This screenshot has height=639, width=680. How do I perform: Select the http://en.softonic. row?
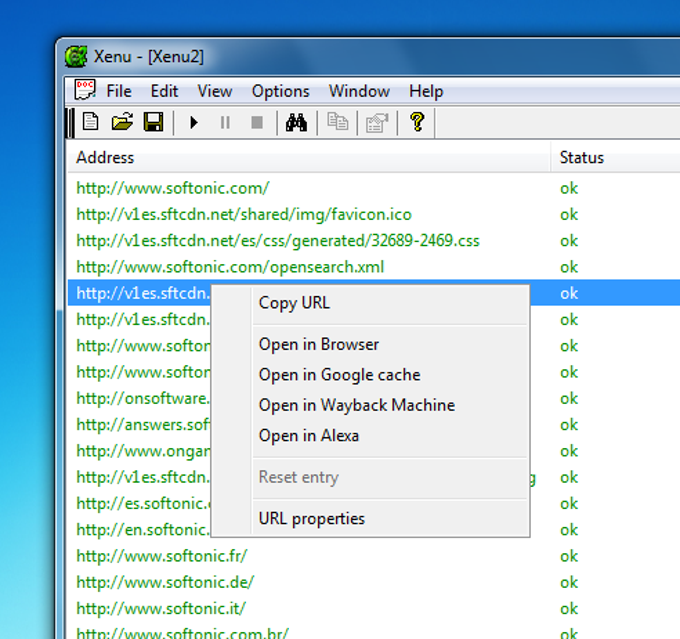click(x=143, y=530)
